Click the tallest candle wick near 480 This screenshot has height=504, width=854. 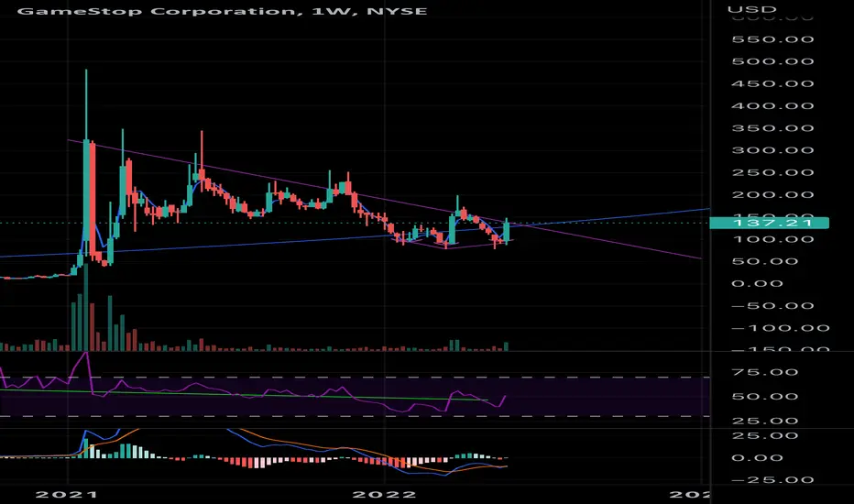86,104
